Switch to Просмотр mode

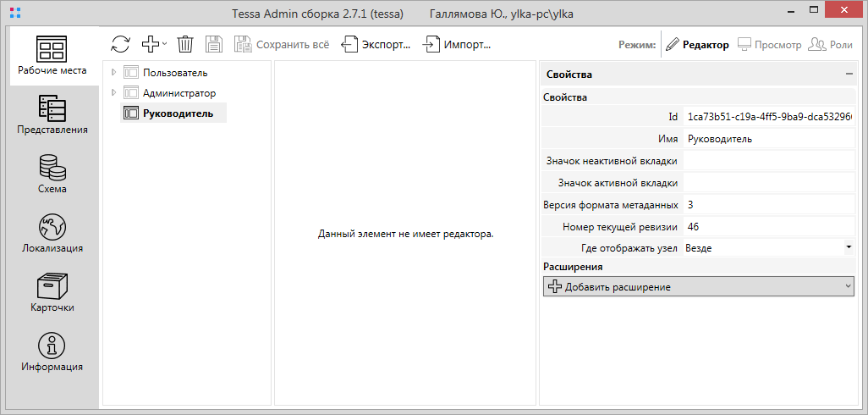769,45
